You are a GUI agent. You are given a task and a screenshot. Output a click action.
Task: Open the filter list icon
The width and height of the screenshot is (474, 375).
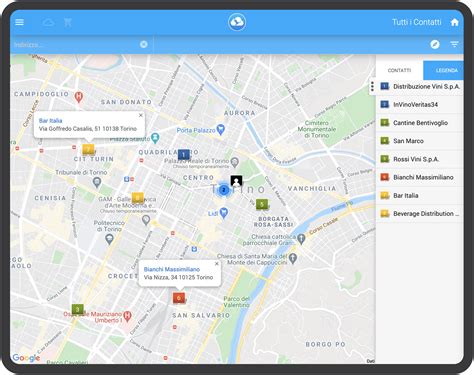click(x=454, y=44)
